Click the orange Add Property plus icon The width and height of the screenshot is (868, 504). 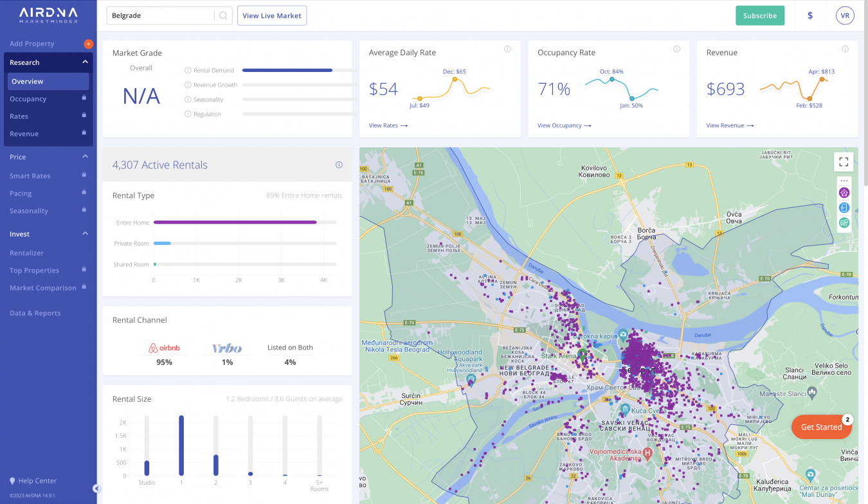tap(88, 44)
